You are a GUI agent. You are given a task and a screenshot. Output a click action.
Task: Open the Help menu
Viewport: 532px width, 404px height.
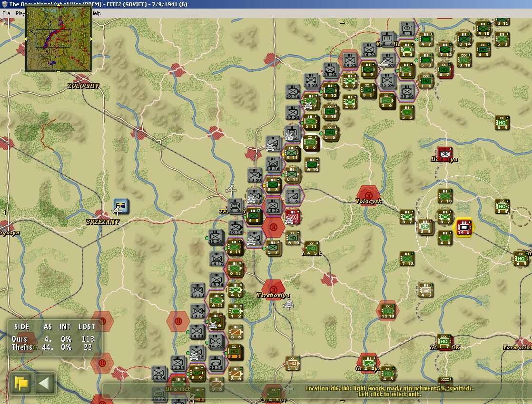(96, 13)
